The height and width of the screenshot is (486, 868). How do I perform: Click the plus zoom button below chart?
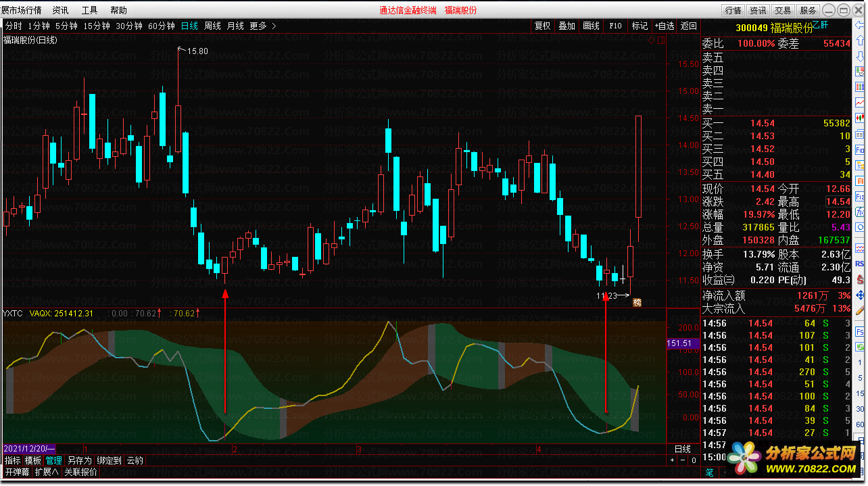[x=672, y=460]
